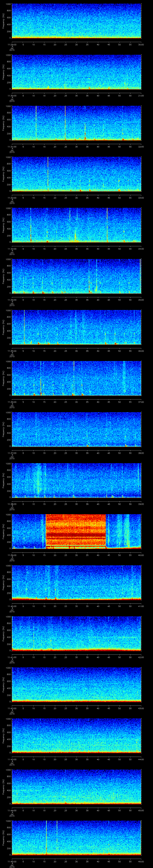Click the vertical impulse line near 11:32:17

coord(48,174)
